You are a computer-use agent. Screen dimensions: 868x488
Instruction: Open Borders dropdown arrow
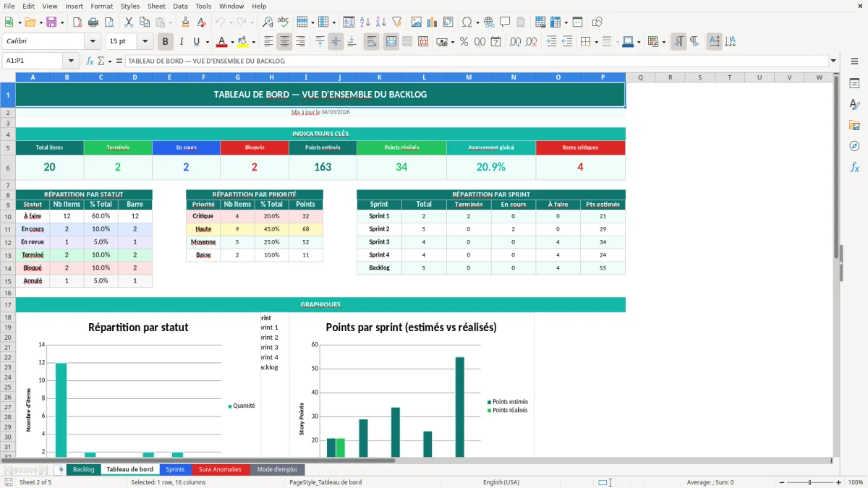pos(596,42)
